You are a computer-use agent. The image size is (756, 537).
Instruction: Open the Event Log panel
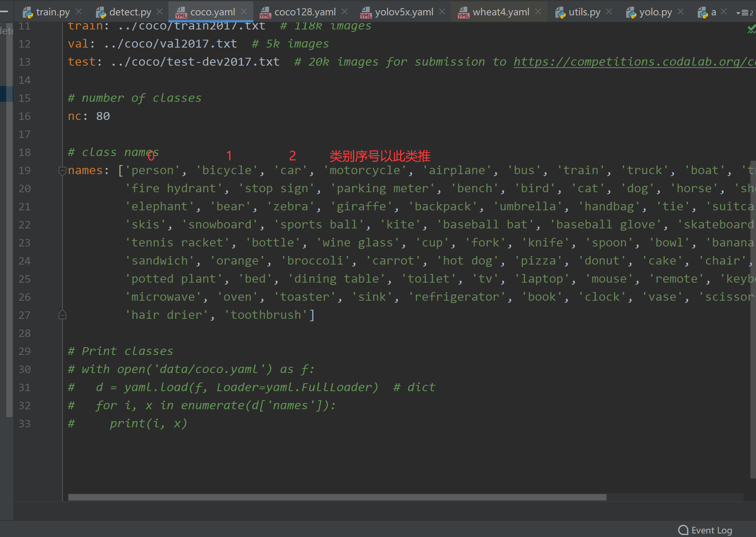711,530
